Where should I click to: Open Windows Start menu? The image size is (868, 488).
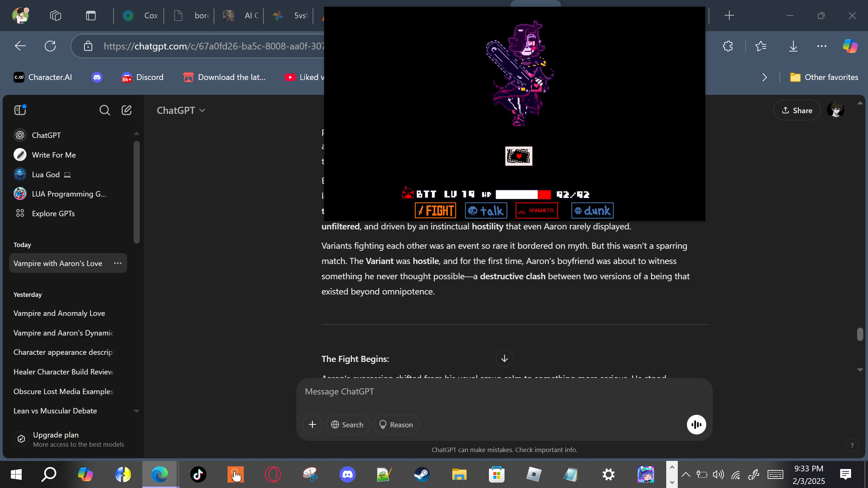click(x=16, y=474)
